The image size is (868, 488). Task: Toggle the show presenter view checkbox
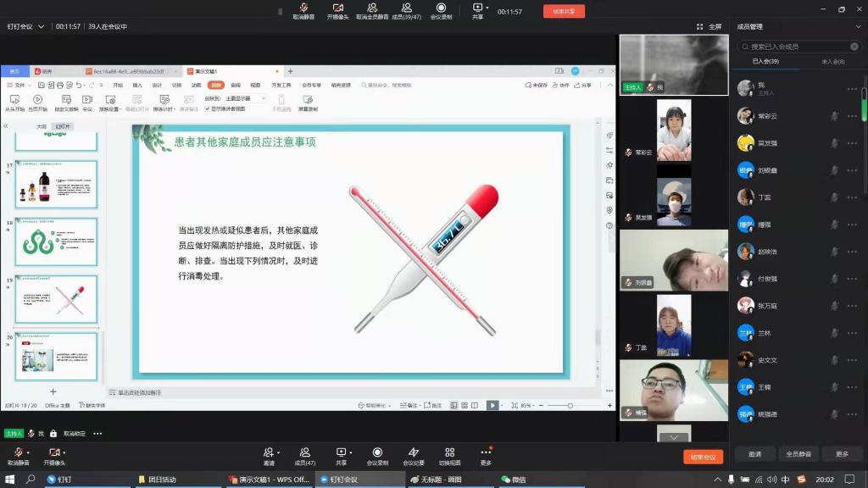point(209,108)
